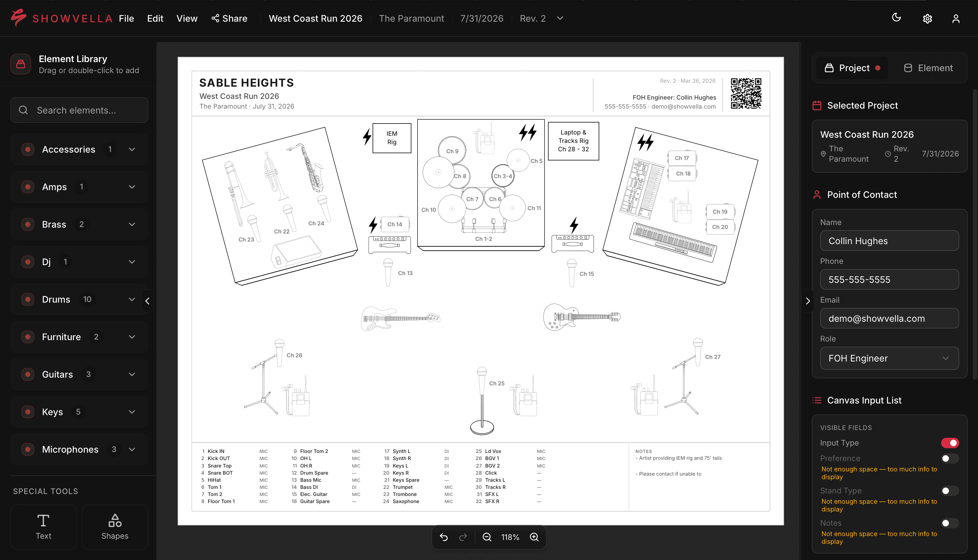This screenshot has height=560, width=978.
Task: Enable the Preference visible field
Action: pyautogui.click(x=950, y=458)
